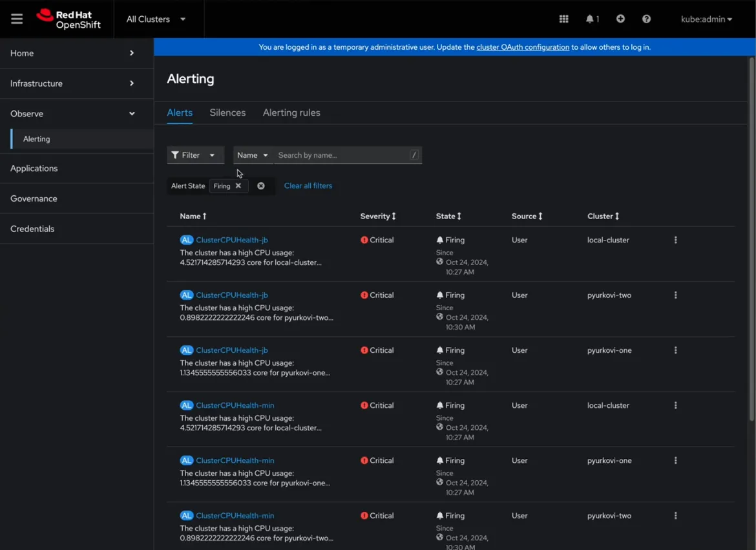Open the help question mark icon

646,19
